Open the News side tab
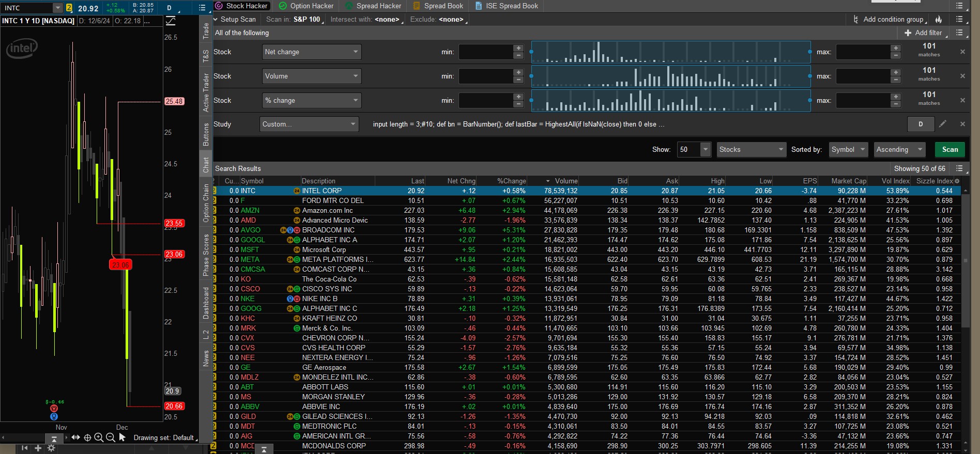 [x=206, y=358]
